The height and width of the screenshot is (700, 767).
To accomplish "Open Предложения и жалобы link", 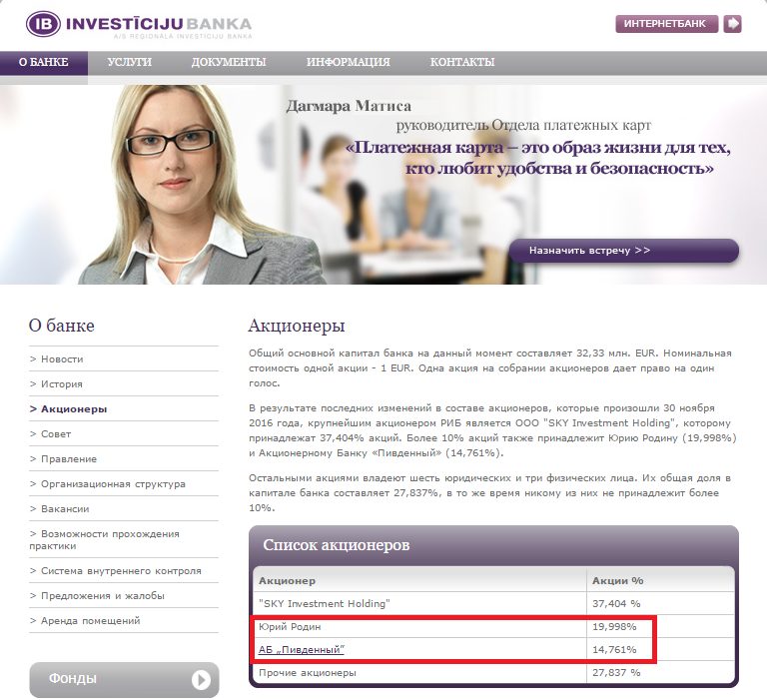I will [102, 596].
